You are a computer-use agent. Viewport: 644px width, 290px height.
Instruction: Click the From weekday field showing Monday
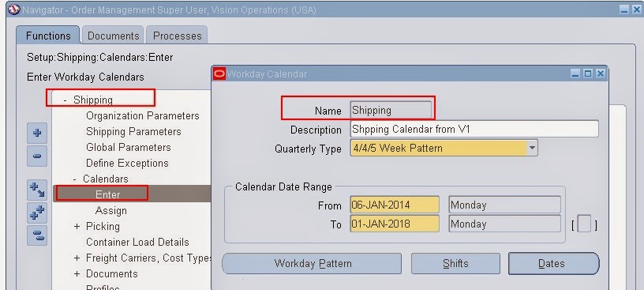505,205
